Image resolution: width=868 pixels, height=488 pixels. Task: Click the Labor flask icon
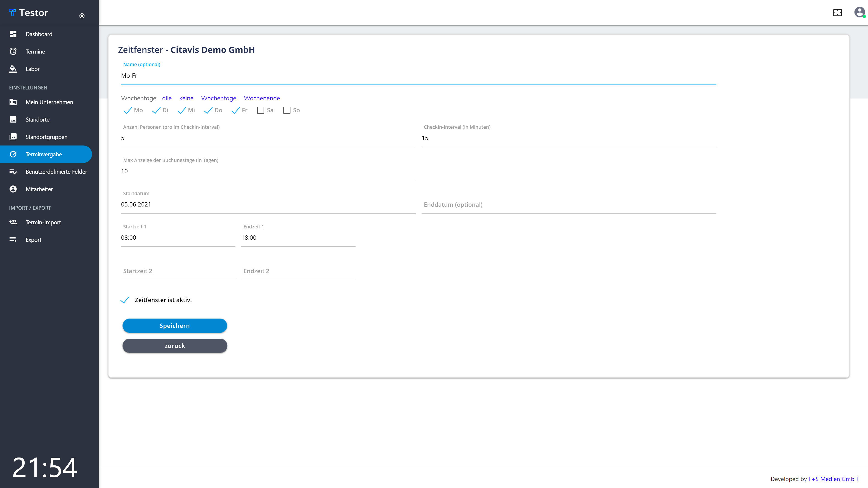(13, 69)
